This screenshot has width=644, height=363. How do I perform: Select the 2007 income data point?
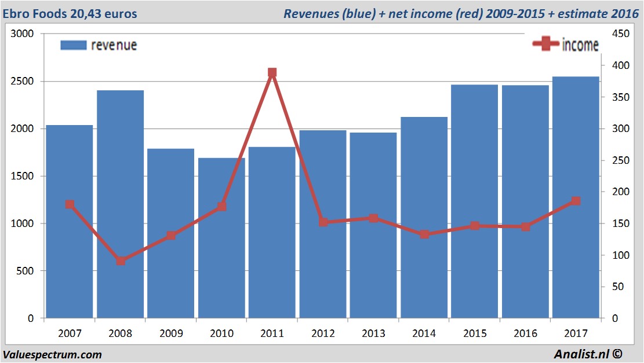[x=70, y=204]
